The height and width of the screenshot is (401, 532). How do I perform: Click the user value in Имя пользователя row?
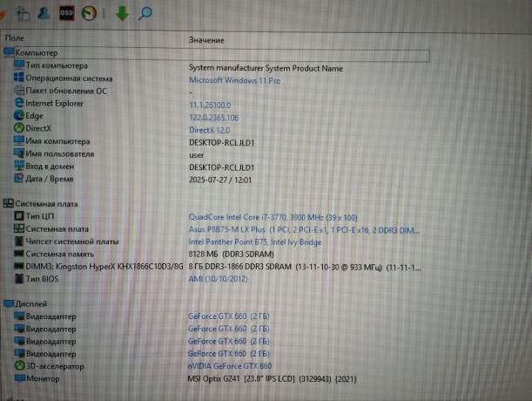tap(197, 155)
